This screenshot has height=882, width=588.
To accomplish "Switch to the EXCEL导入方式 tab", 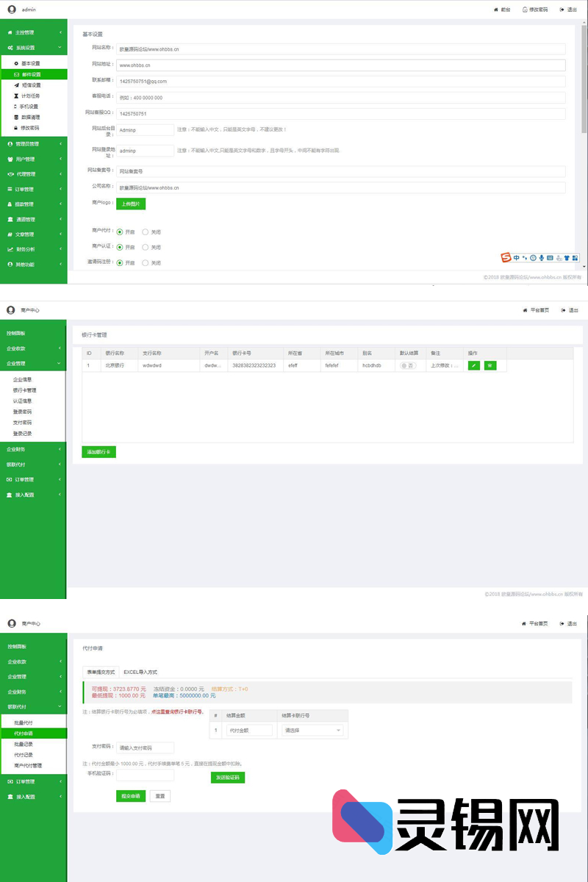I will coord(140,672).
